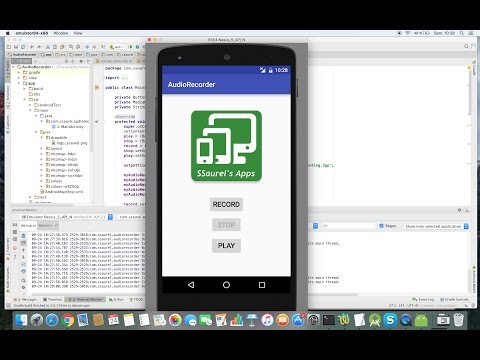The image size is (480, 360).
Task: Collapse the app module folder
Action: pyautogui.click(x=19, y=83)
